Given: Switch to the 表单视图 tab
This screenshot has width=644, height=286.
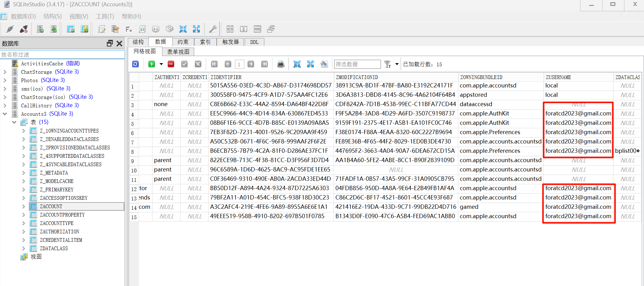Looking at the screenshot, I should pos(178,52).
